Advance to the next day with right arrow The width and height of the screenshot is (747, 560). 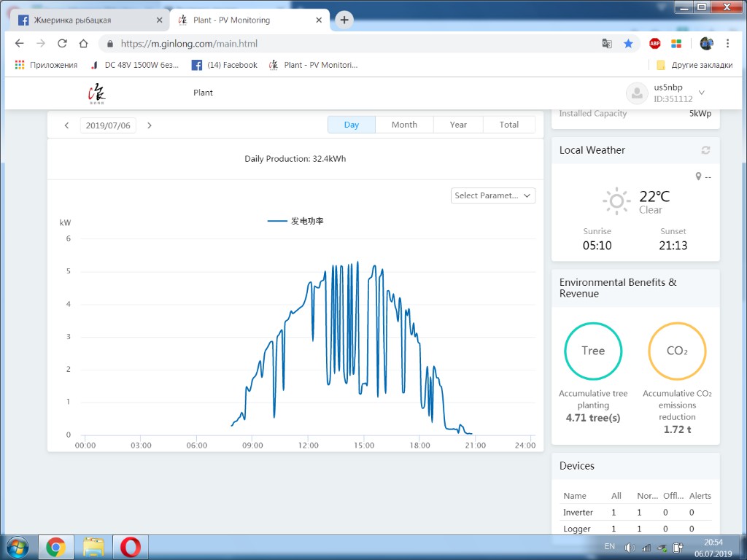click(150, 125)
